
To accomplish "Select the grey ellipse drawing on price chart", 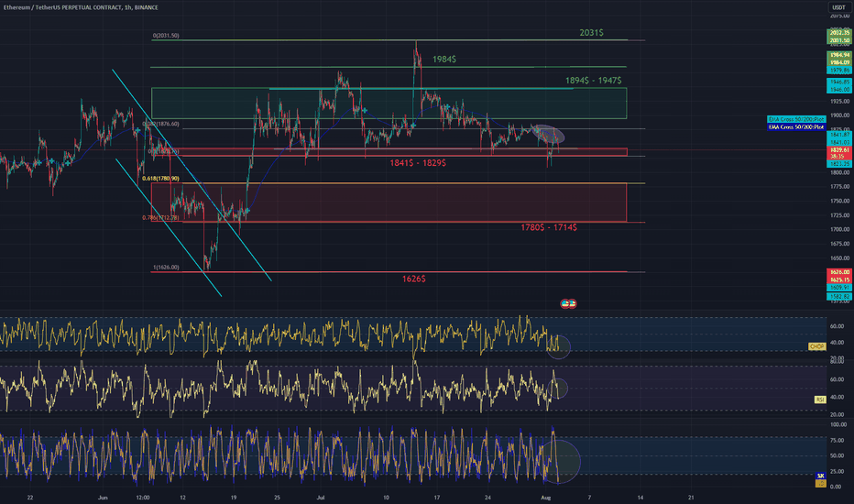I will 548,134.
